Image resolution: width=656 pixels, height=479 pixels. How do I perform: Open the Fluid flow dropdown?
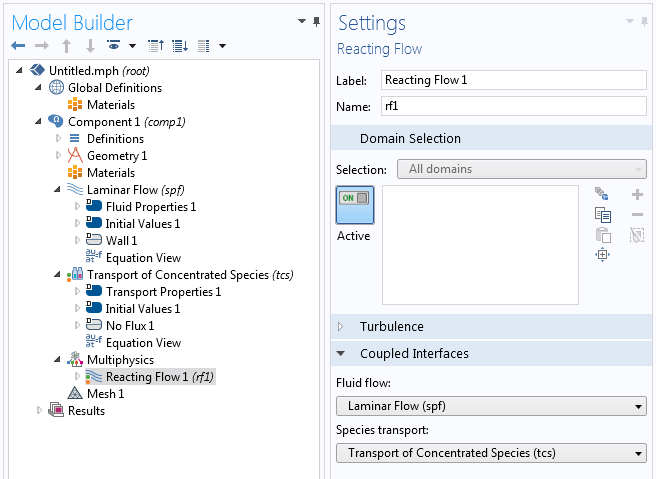491,406
